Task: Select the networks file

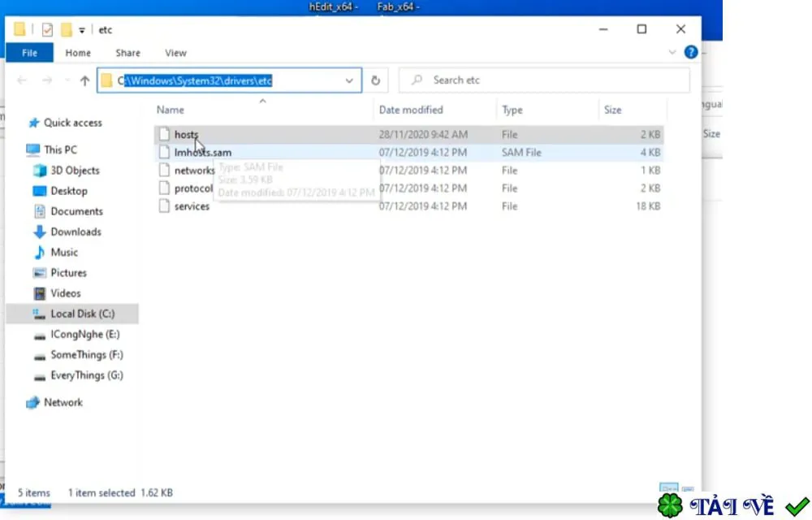Action: point(194,171)
